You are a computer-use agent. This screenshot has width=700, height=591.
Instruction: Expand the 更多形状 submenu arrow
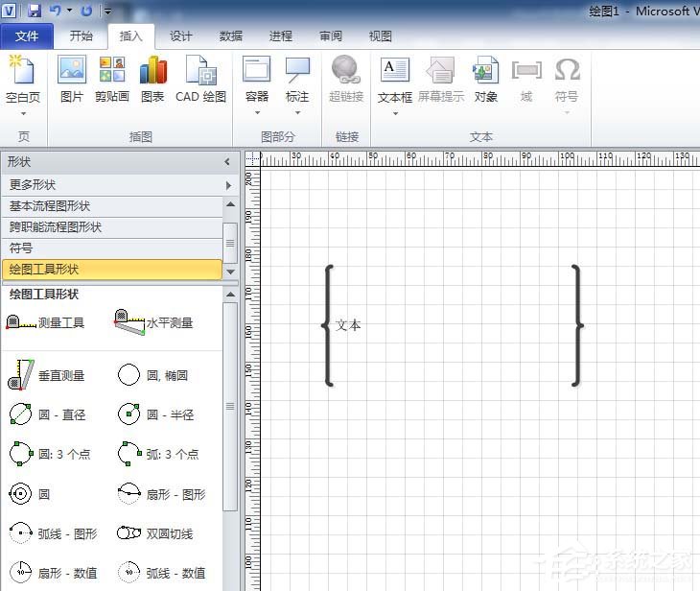pyautogui.click(x=228, y=185)
